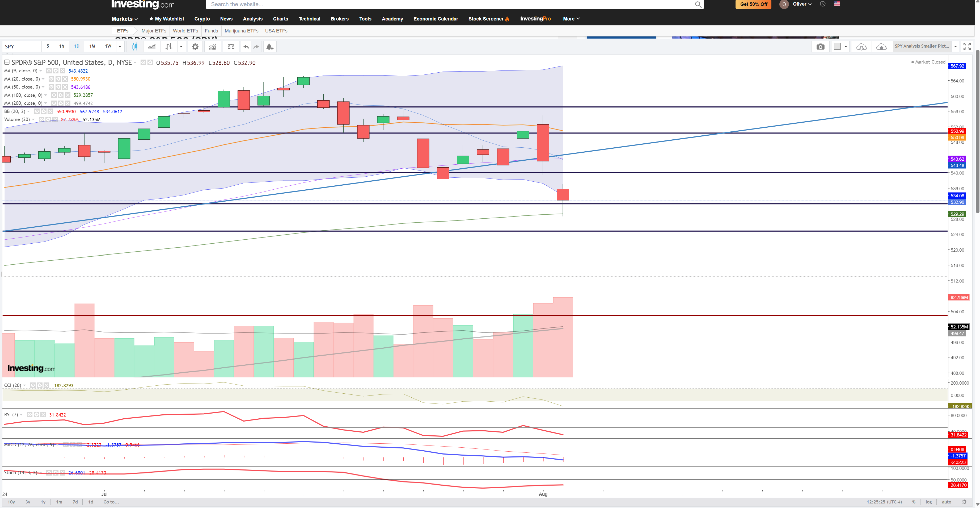This screenshot has height=508, width=980.
Task: Add an alert with bell icon
Action: [x=269, y=47]
